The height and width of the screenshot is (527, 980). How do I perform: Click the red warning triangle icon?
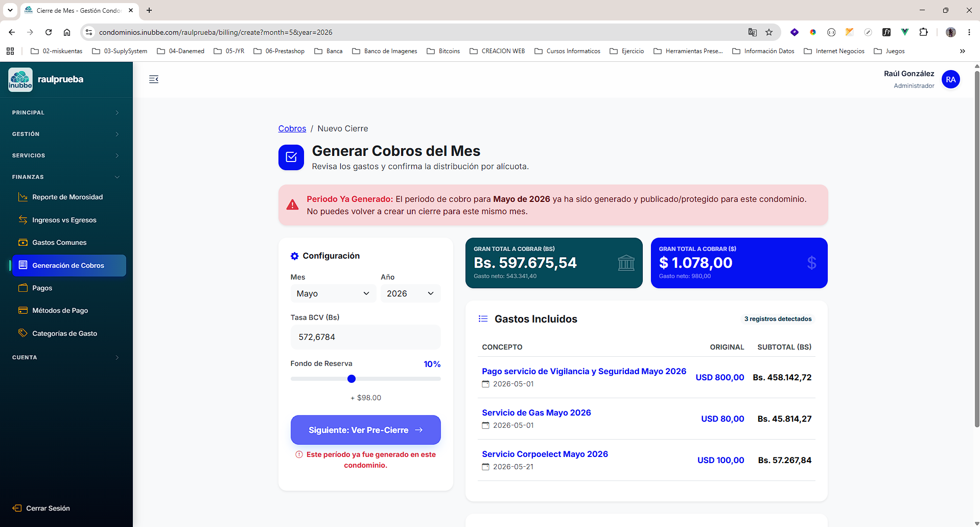[x=292, y=205]
